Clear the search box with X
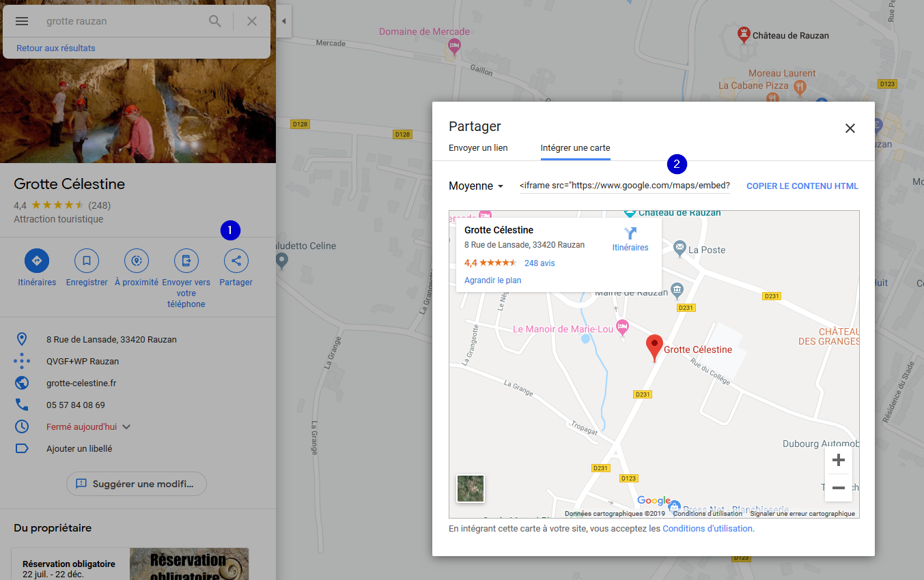924x580 pixels. (252, 21)
